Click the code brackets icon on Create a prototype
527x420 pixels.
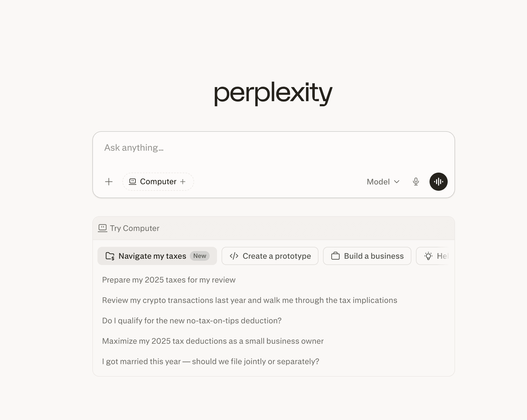tap(234, 256)
